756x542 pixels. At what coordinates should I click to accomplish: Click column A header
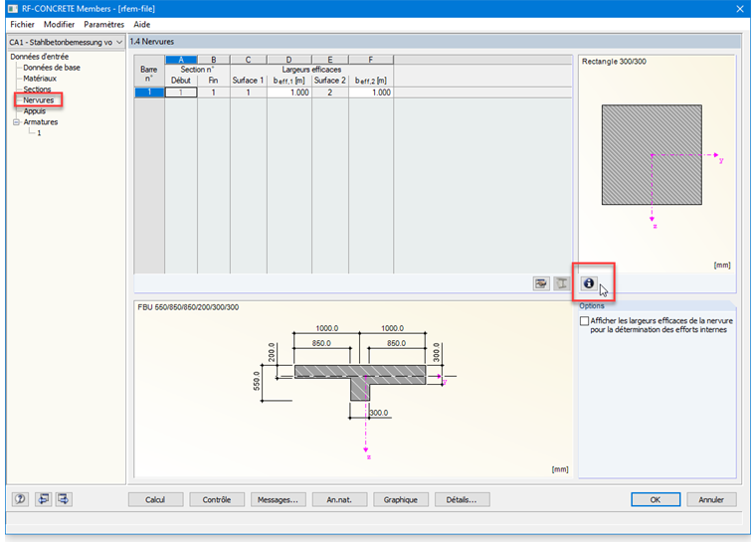181,60
